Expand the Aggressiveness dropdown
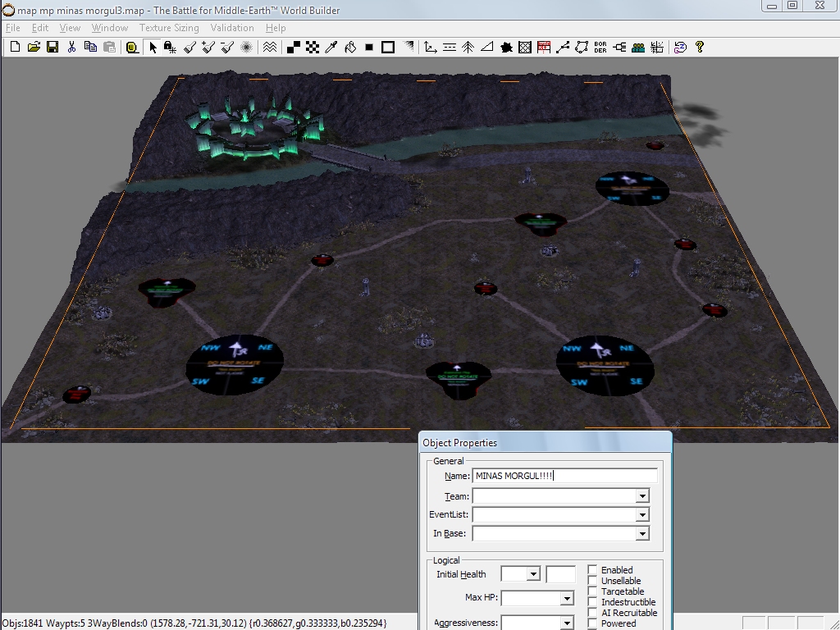 pyautogui.click(x=567, y=623)
